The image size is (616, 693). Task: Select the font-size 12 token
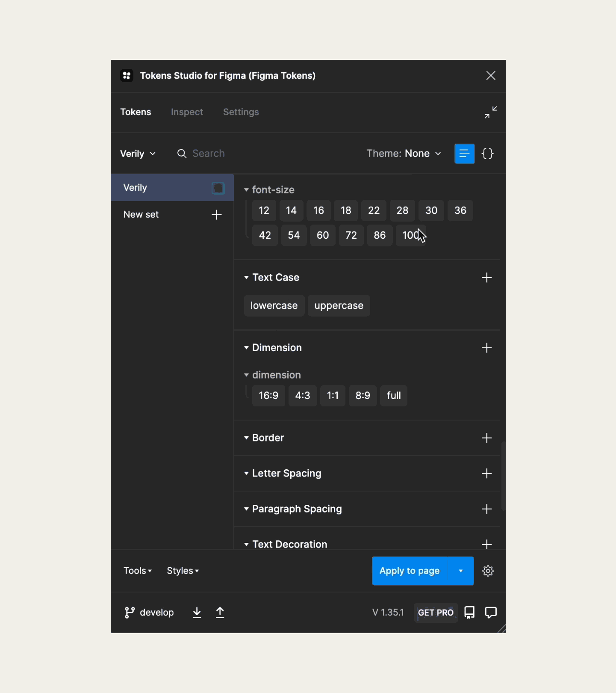point(264,210)
